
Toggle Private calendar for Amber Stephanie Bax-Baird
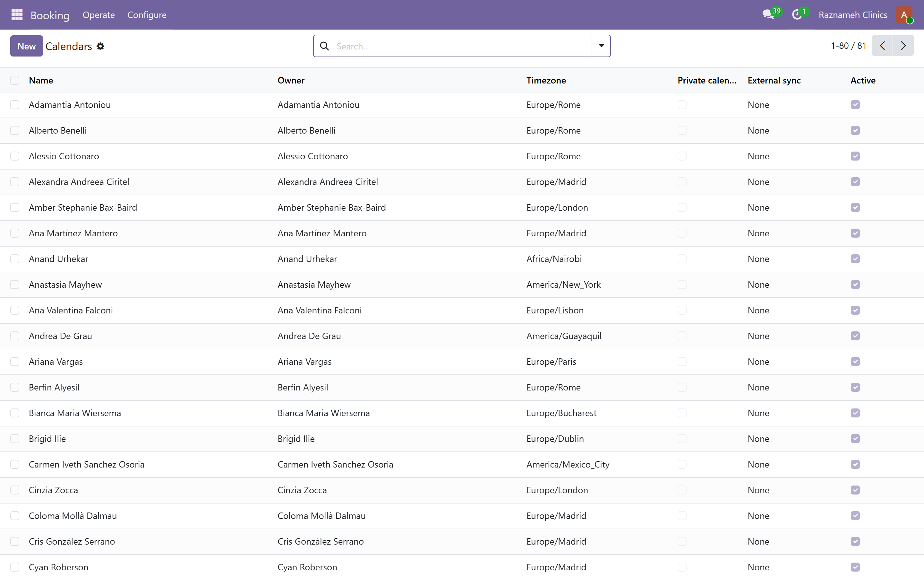point(682,207)
